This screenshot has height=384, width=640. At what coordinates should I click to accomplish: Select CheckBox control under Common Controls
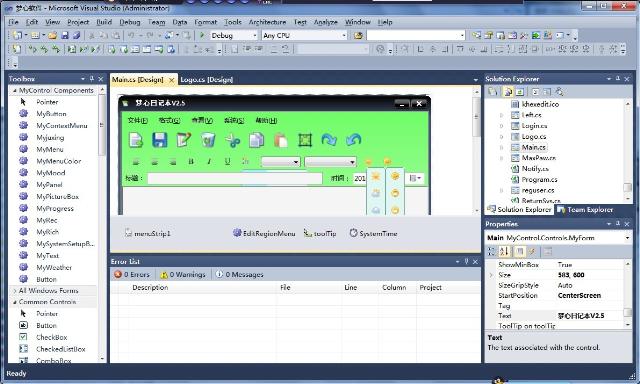point(51,337)
